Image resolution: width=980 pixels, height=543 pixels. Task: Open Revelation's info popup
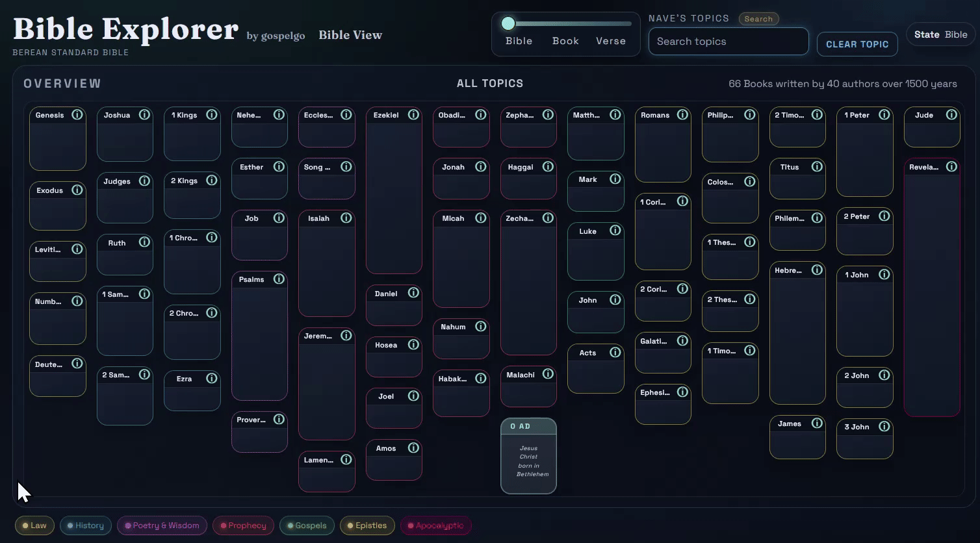tap(951, 166)
